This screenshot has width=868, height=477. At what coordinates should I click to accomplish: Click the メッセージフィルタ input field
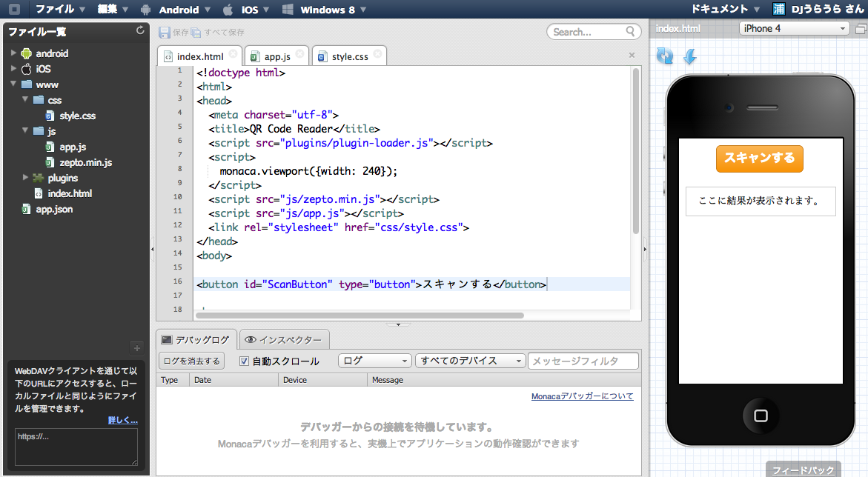pos(583,361)
